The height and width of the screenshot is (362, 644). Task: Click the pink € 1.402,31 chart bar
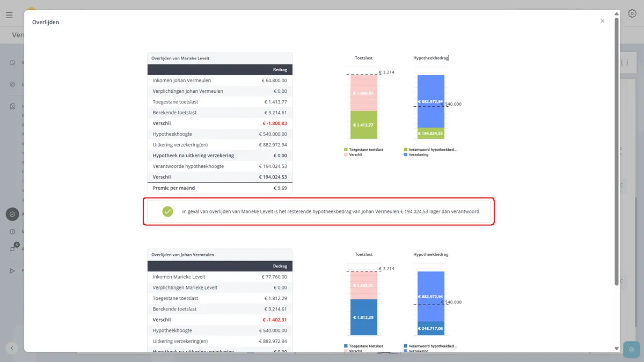tap(364, 285)
